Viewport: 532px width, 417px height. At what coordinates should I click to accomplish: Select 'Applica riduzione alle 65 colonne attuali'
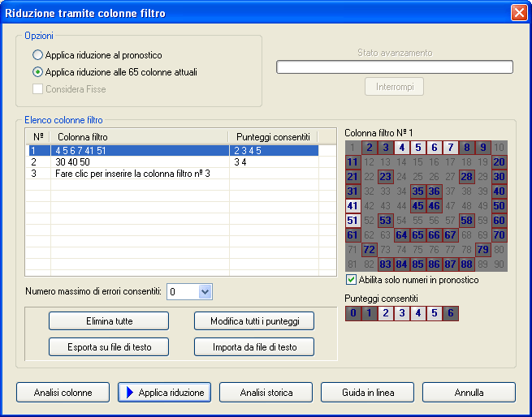[38, 72]
